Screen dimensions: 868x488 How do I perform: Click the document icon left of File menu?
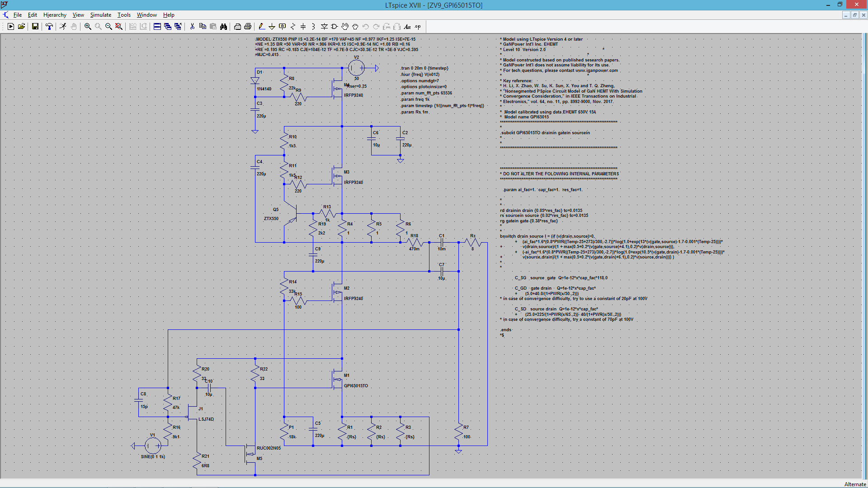click(5, 15)
